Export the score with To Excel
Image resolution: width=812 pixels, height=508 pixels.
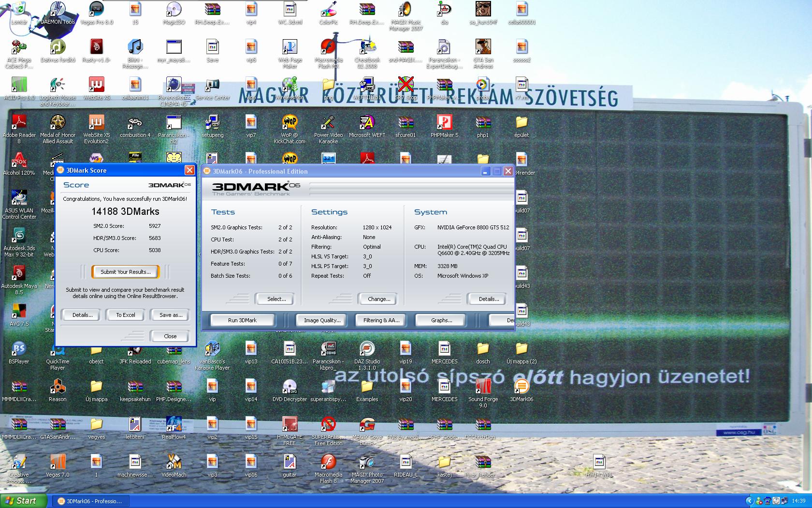click(126, 315)
